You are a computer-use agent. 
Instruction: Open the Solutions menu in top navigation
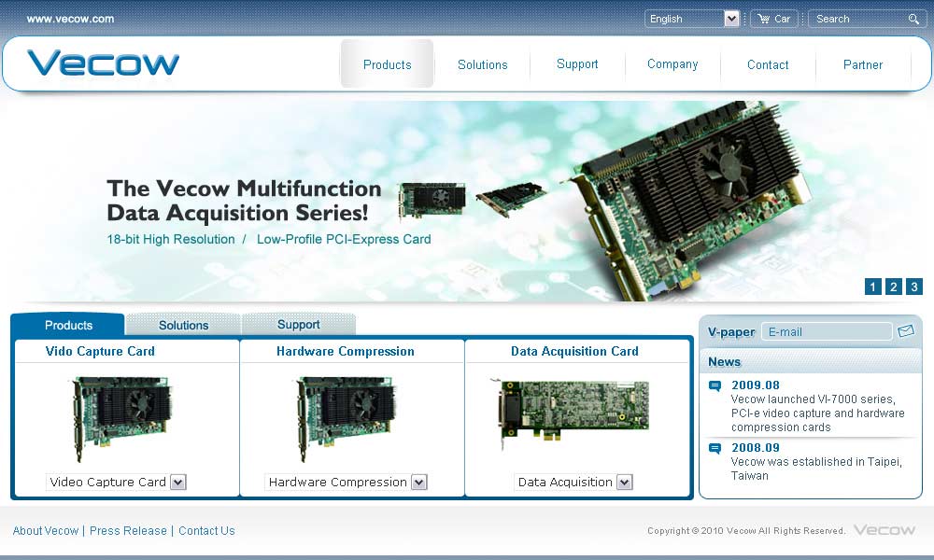483,64
